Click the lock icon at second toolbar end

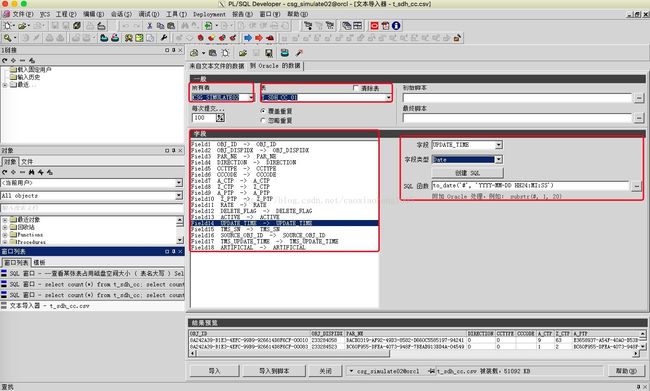coord(457,38)
